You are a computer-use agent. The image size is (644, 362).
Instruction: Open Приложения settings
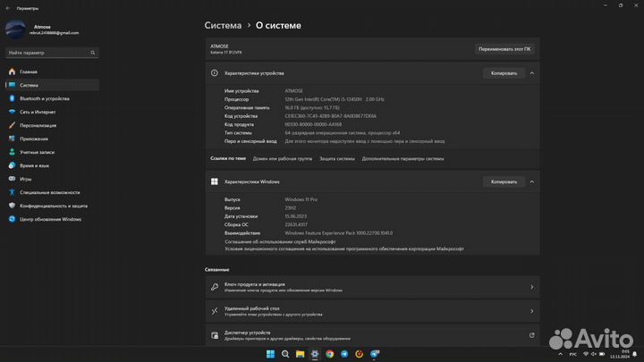(52, 139)
